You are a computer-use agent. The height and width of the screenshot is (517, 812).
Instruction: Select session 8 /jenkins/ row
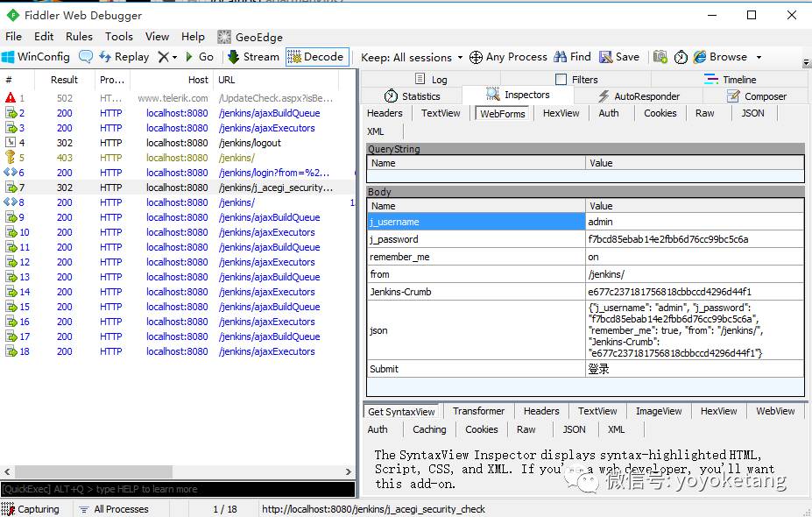tap(177, 202)
